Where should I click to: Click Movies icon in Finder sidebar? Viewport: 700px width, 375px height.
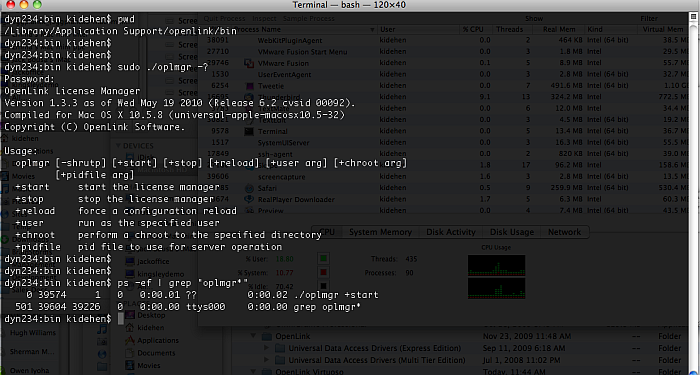130,365
